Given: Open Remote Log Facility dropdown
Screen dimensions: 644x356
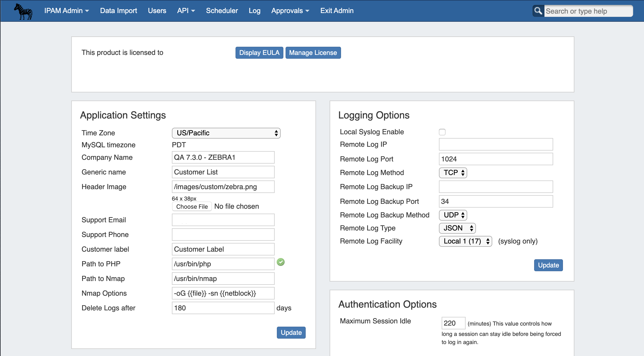Looking at the screenshot, I should 465,241.
